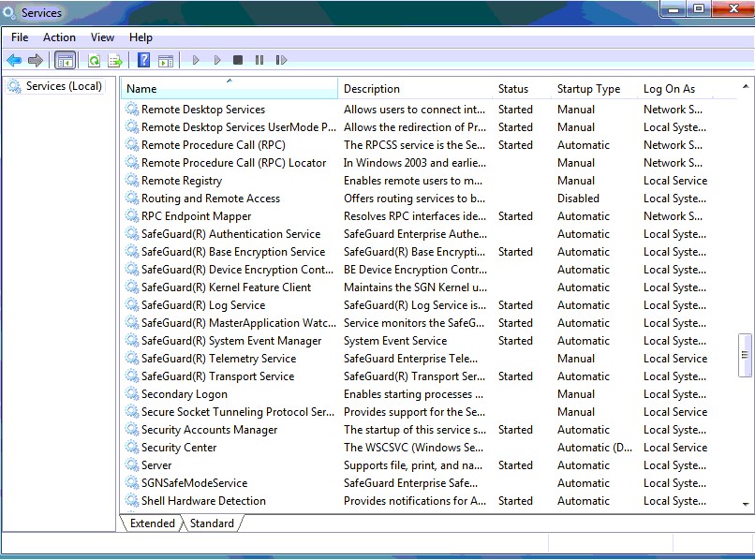Select the Remote Procedure Call (RPC) Locator service
The height and width of the screenshot is (560, 755).
pyautogui.click(x=233, y=163)
